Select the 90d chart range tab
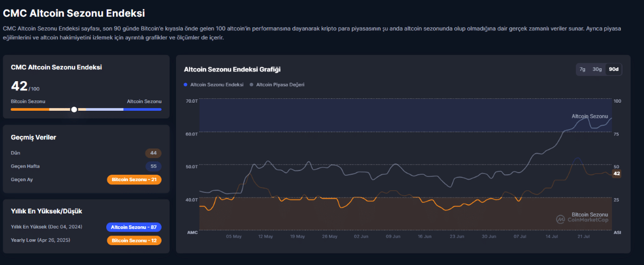The width and height of the screenshot is (644, 265). [x=613, y=69]
